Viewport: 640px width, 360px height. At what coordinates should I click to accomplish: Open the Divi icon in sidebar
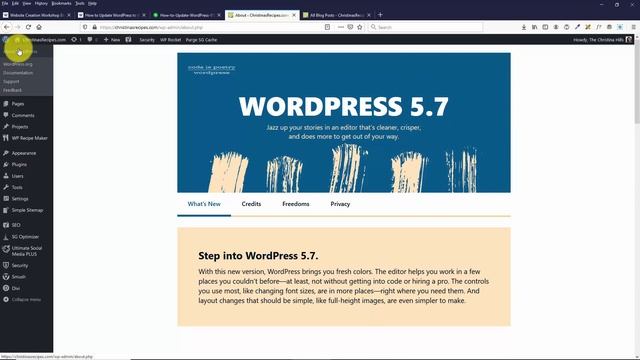[x=6, y=288]
